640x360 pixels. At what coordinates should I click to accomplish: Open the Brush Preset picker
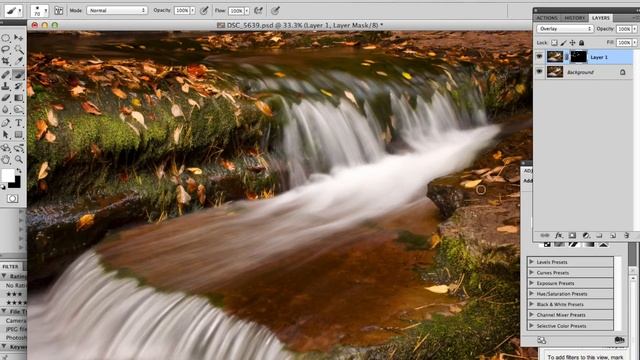(x=39, y=11)
